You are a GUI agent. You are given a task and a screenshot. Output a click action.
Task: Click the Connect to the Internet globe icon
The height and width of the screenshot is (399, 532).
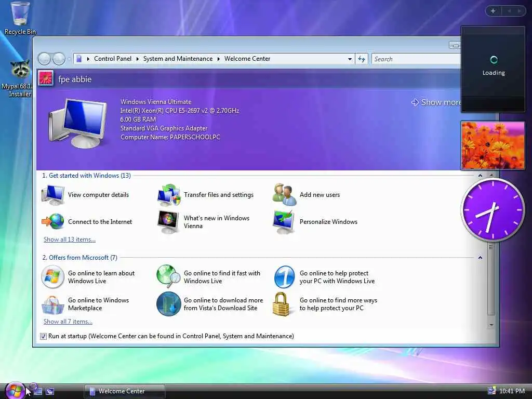point(52,221)
